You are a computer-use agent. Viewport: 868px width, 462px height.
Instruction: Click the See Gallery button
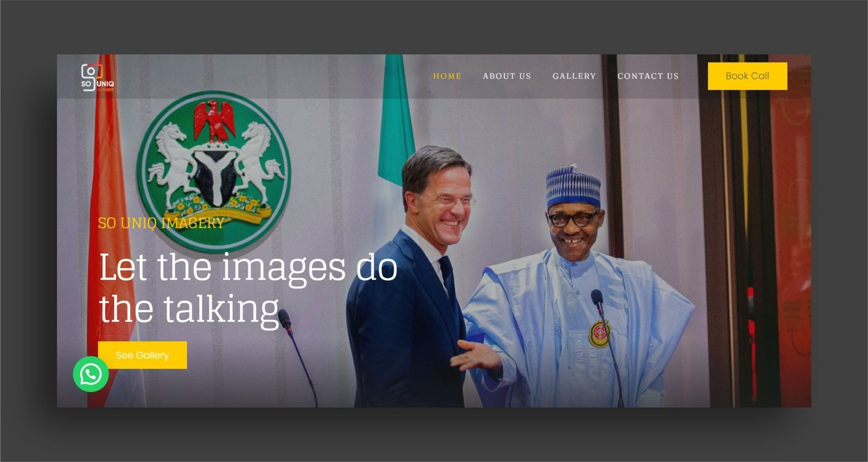pos(142,355)
